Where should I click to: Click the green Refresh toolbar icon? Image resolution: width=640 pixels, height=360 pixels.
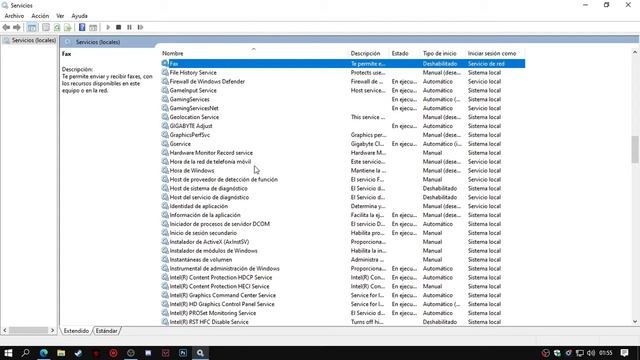57,27
